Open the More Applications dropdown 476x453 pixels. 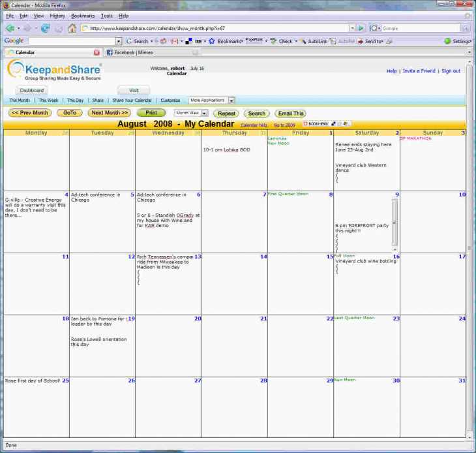(231, 101)
